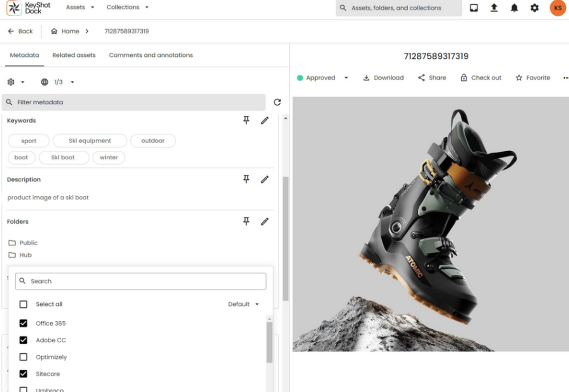Expand the Default sort dropdown
Screen dimensions: 569x392
[244, 304]
